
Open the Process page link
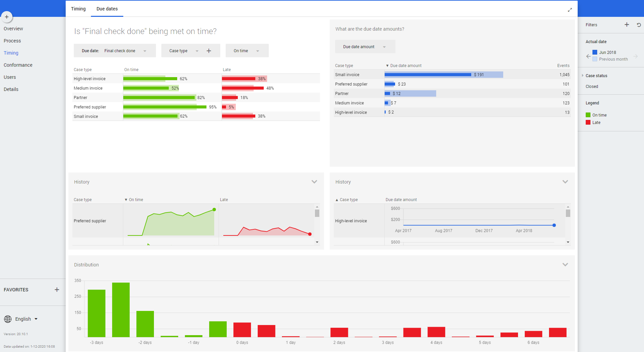point(12,41)
